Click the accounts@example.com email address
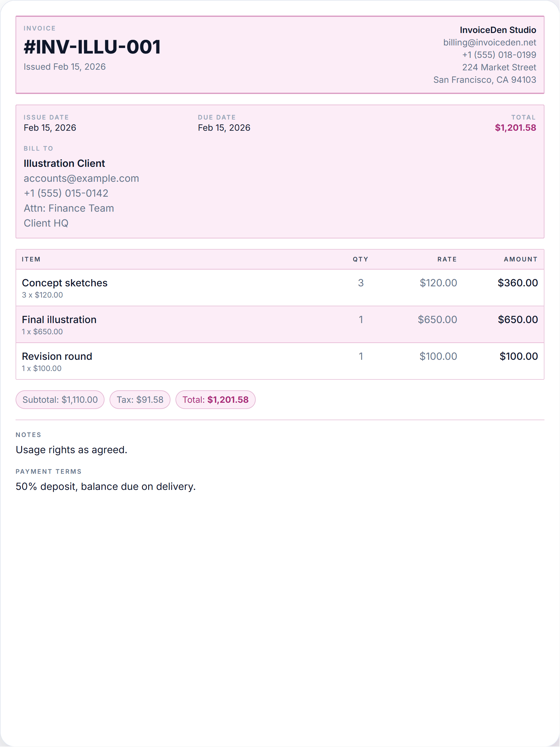 (x=81, y=178)
